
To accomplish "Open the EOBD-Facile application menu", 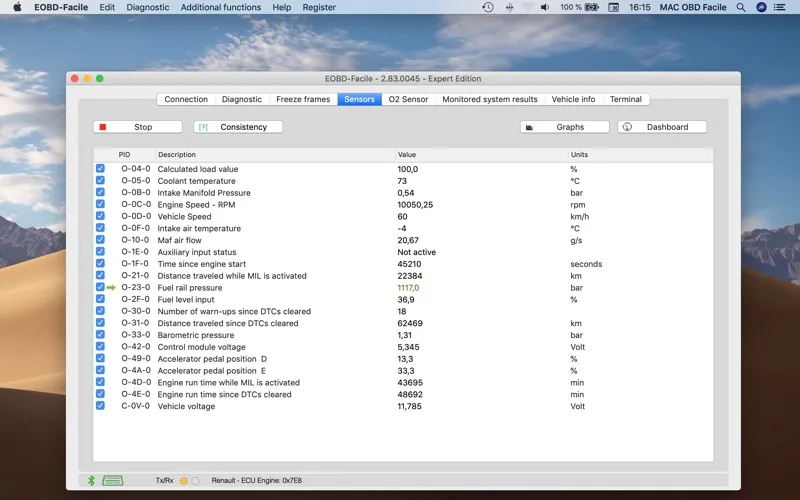I will 61,7.
